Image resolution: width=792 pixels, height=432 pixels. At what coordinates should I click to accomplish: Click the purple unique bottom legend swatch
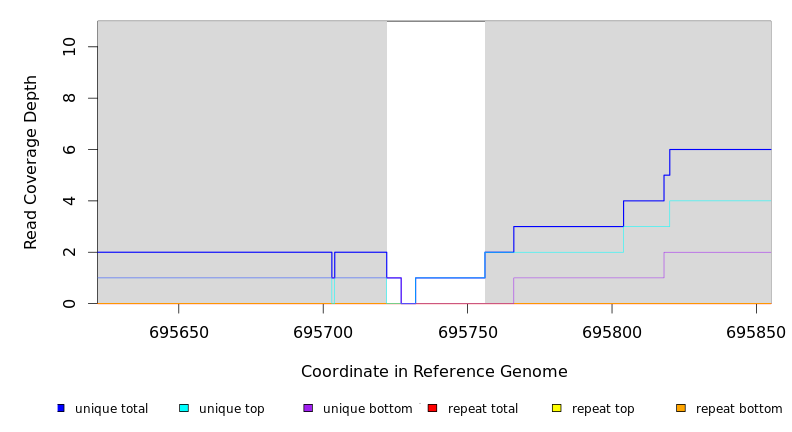pos(308,408)
